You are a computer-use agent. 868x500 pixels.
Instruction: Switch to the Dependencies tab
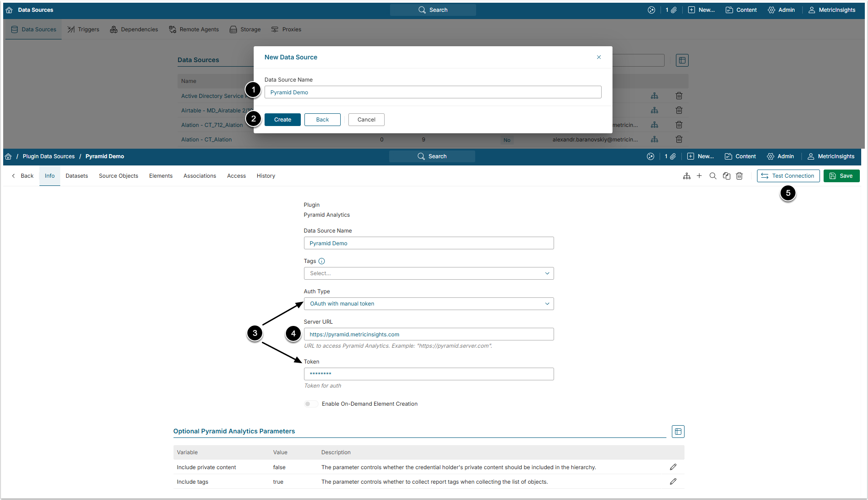[x=134, y=29]
